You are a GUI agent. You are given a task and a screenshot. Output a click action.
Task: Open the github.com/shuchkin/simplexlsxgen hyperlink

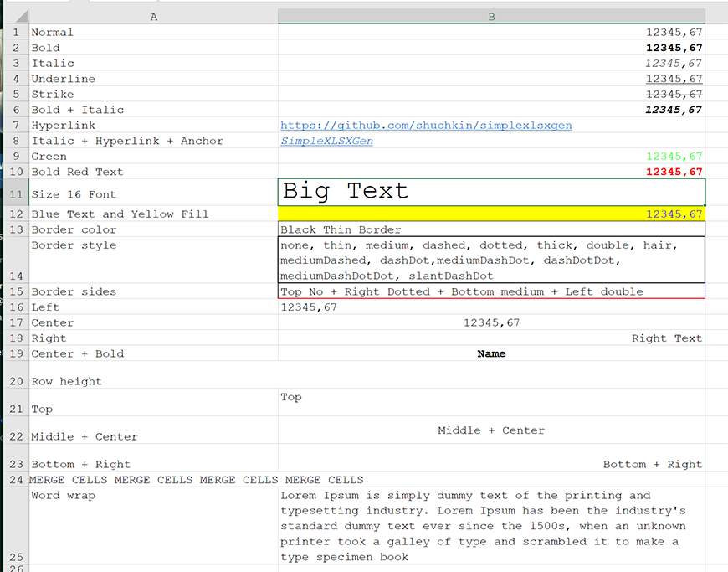[x=426, y=126]
